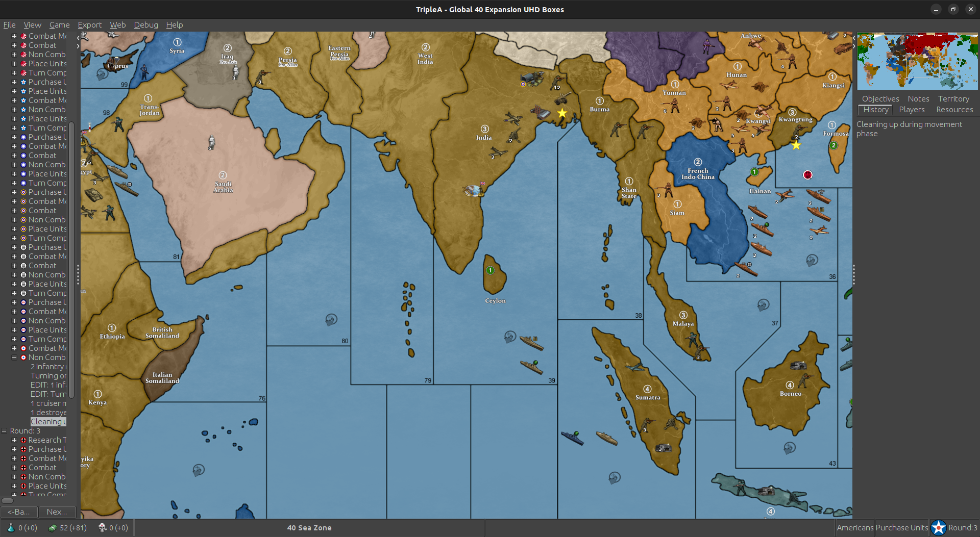Image resolution: width=980 pixels, height=537 pixels.
Task: Open the File menu
Action: click(9, 24)
